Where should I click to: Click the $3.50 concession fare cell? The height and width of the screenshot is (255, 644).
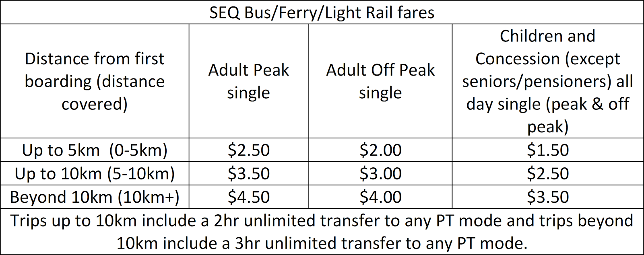pyautogui.click(x=547, y=197)
